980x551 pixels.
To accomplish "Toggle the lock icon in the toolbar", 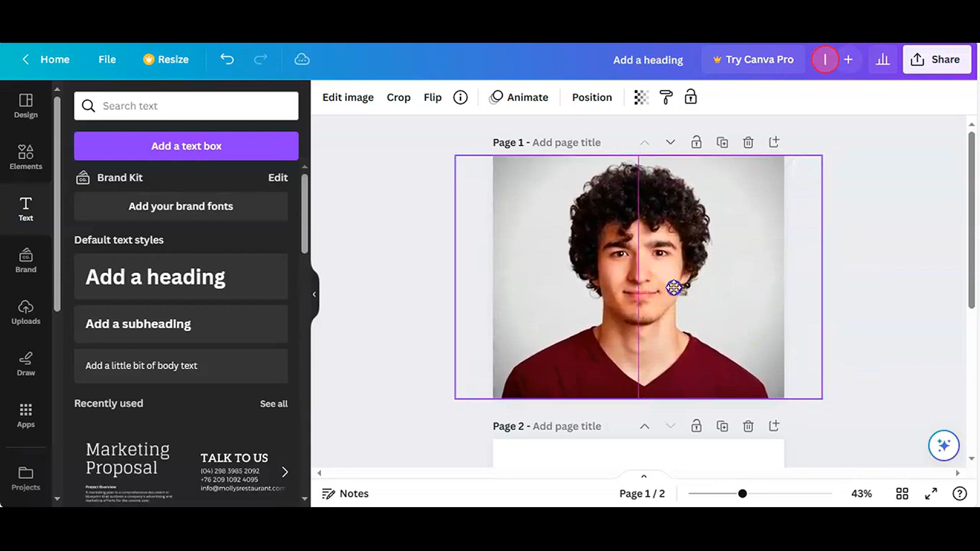I will pyautogui.click(x=691, y=97).
